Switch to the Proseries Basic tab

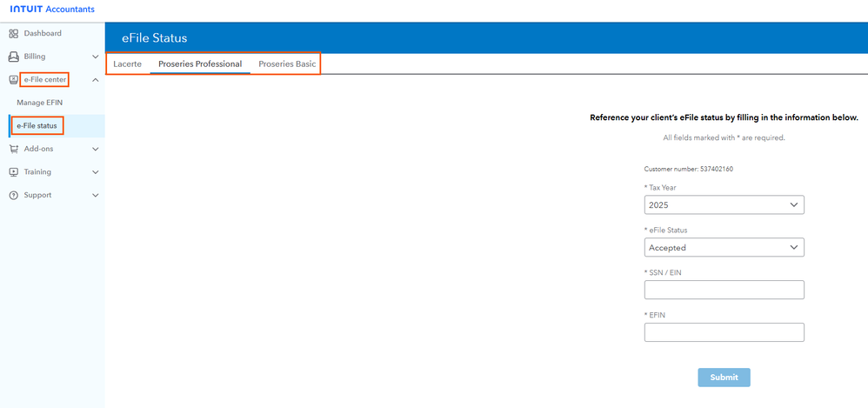click(287, 64)
